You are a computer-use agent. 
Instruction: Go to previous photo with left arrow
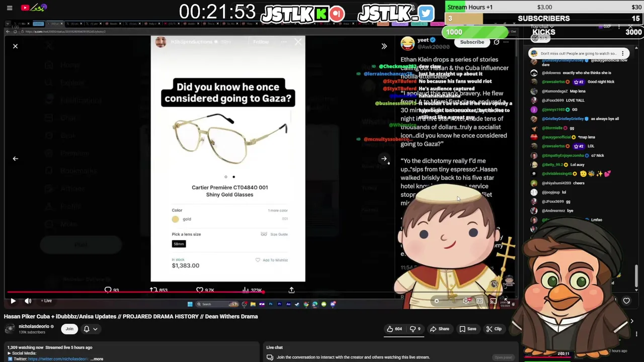click(x=15, y=159)
